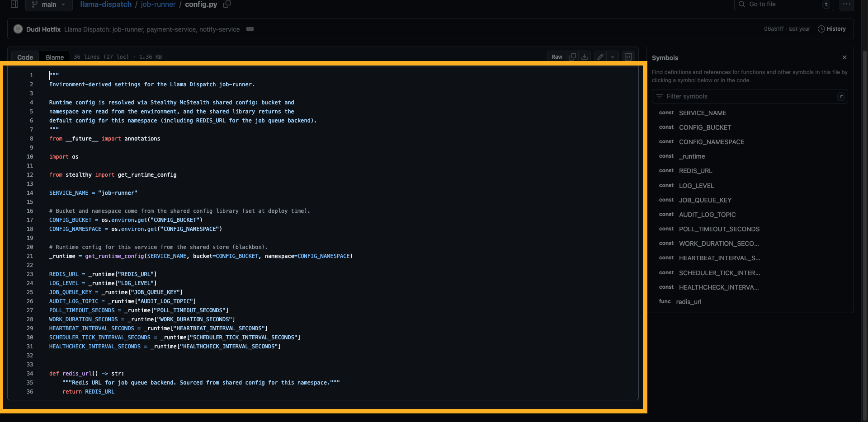Switch to the Code tab

[x=25, y=57]
